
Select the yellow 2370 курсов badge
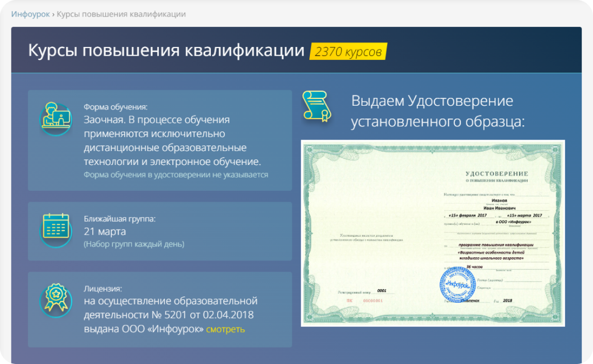pos(348,52)
